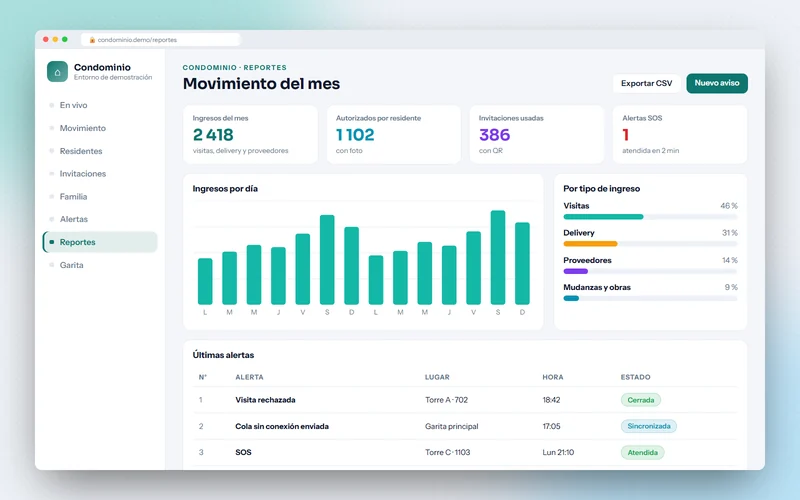This screenshot has height=500, width=800.
Task: Select the Invitaciones usadas card
Action: point(537,135)
